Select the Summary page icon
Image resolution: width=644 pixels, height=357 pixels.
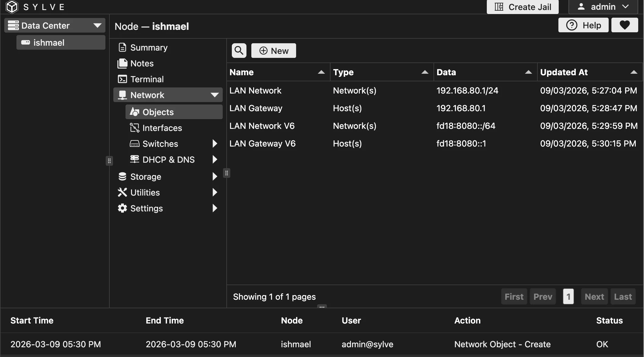coord(122,47)
